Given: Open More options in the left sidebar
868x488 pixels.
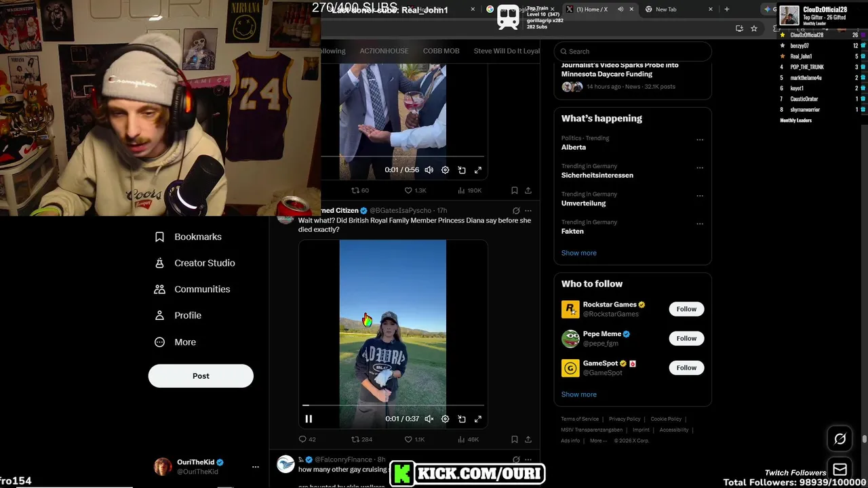Looking at the screenshot, I should tap(176, 342).
